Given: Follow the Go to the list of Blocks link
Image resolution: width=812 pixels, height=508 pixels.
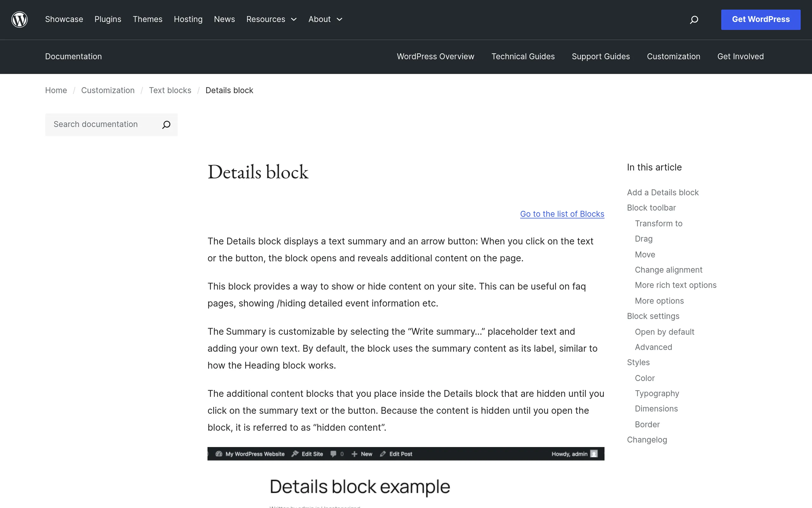Looking at the screenshot, I should (x=562, y=214).
